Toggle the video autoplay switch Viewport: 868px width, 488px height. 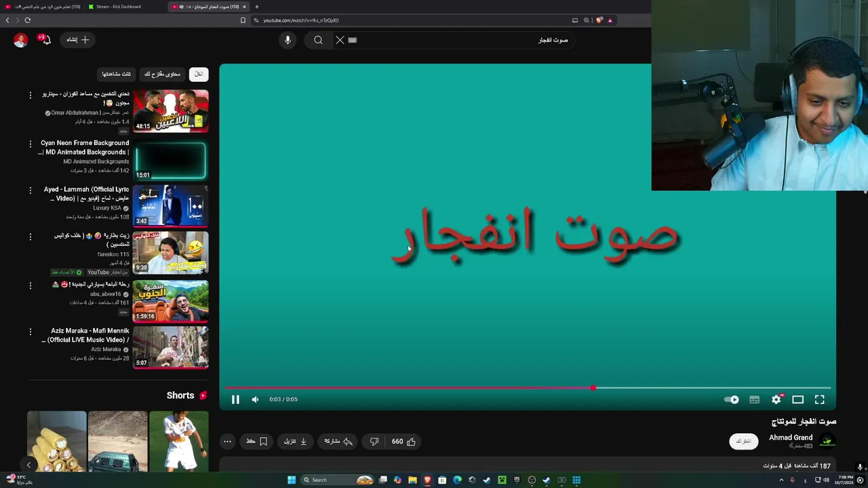tap(732, 399)
